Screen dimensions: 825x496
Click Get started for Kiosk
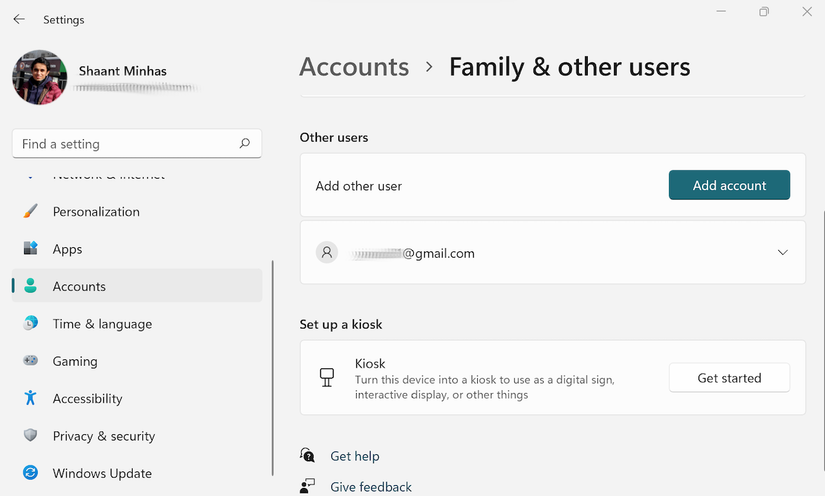tap(729, 378)
